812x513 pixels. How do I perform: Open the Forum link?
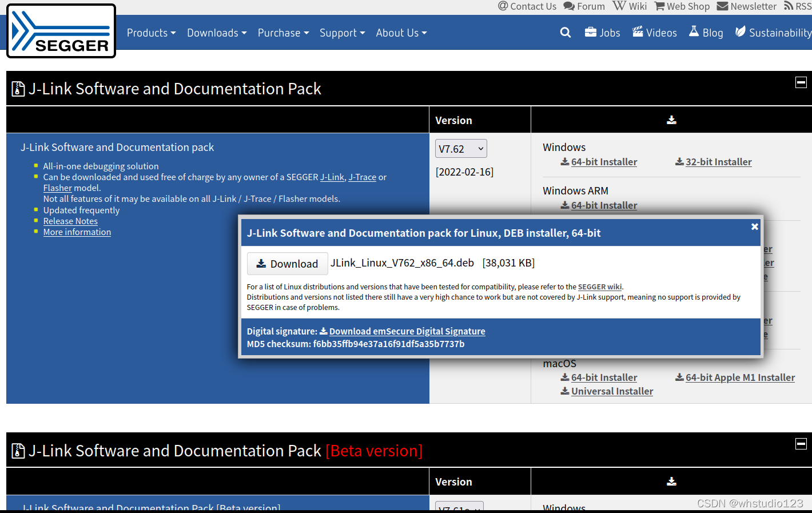tap(584, 6)
